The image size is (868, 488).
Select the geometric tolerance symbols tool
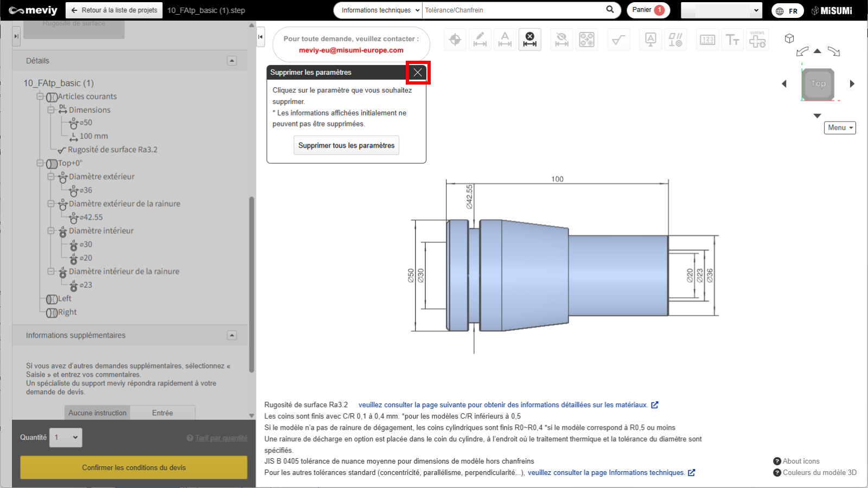point(675,40)
